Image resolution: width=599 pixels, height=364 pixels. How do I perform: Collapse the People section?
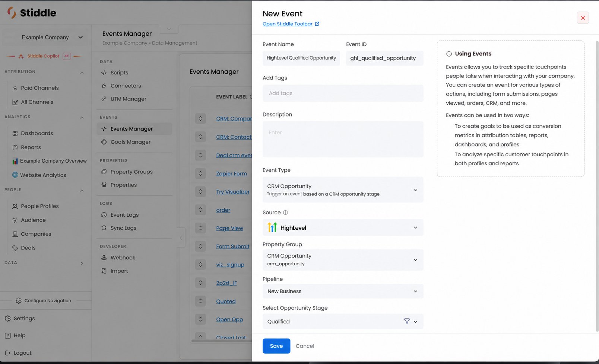(x=82, y=190)
